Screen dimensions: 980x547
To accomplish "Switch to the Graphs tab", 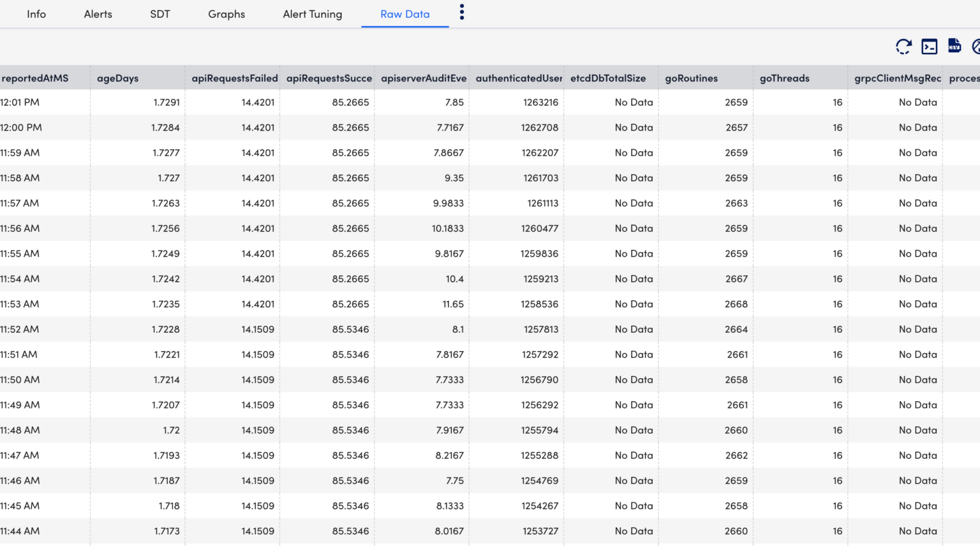I will [226, 13].
